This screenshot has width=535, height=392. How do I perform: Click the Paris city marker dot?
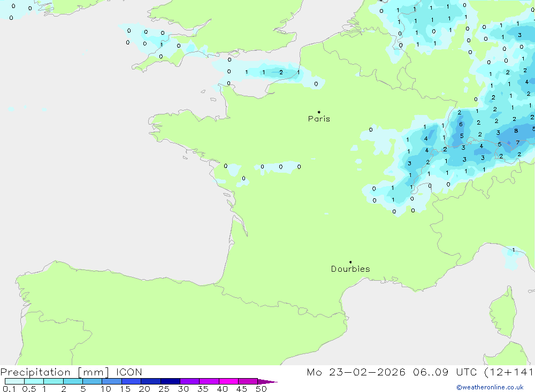(319, 112)
